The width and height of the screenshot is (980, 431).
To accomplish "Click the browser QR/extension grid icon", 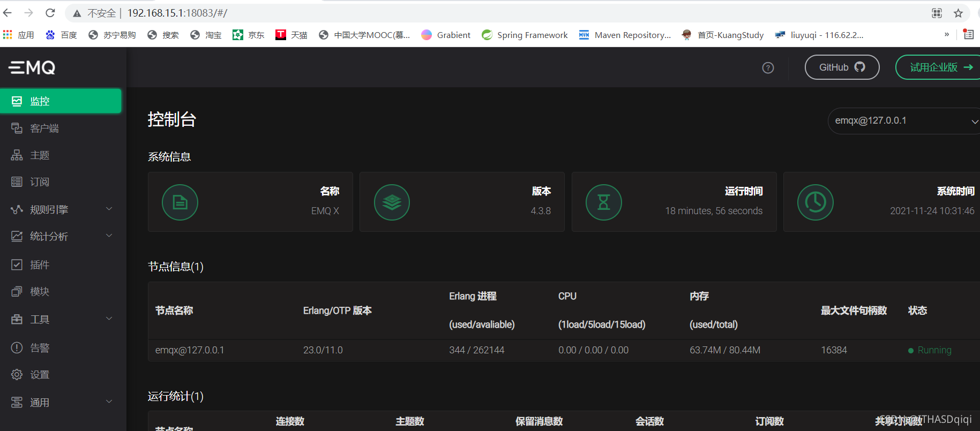I will 937,13.
